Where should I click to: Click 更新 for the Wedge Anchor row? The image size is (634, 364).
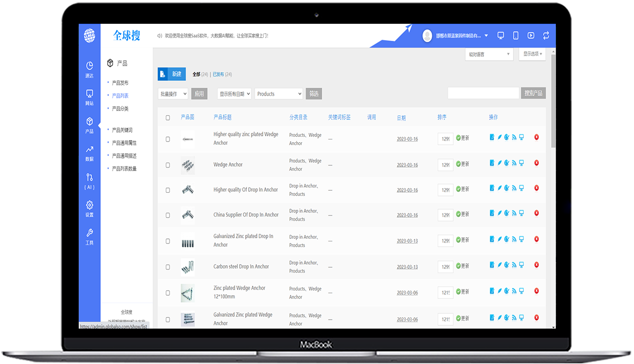(462, 164)
